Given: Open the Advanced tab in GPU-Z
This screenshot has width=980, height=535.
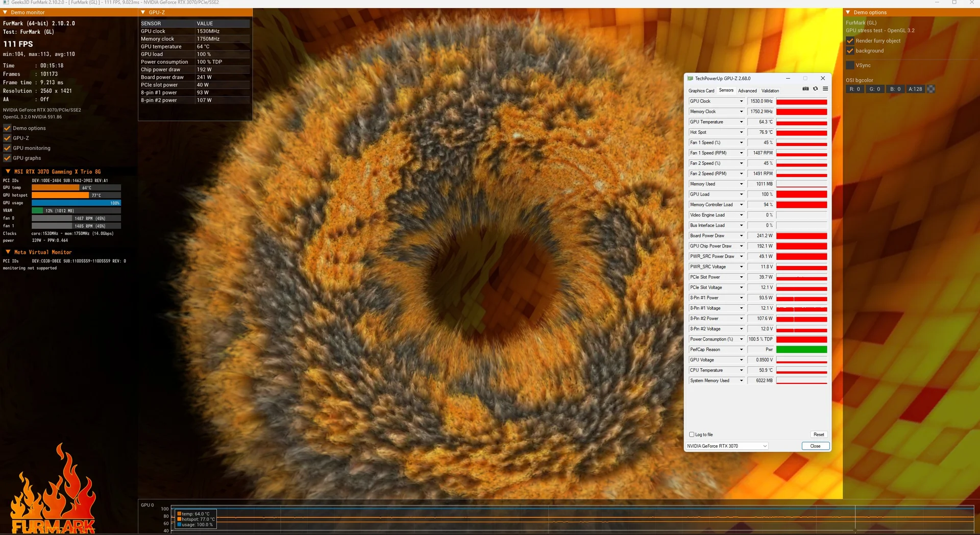Looking at the screenshot, I should (747, 91).
